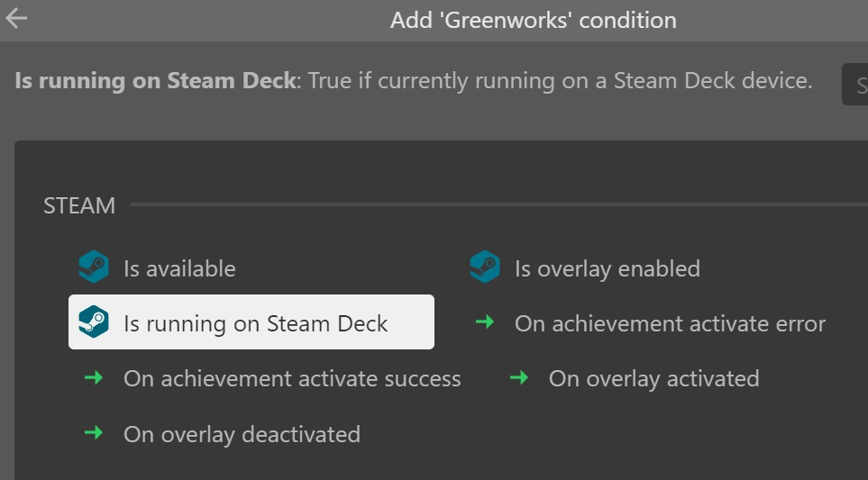
Task: Click the Steam icon of the highlighted Steam Deck condition
Action: click(94, 322)
